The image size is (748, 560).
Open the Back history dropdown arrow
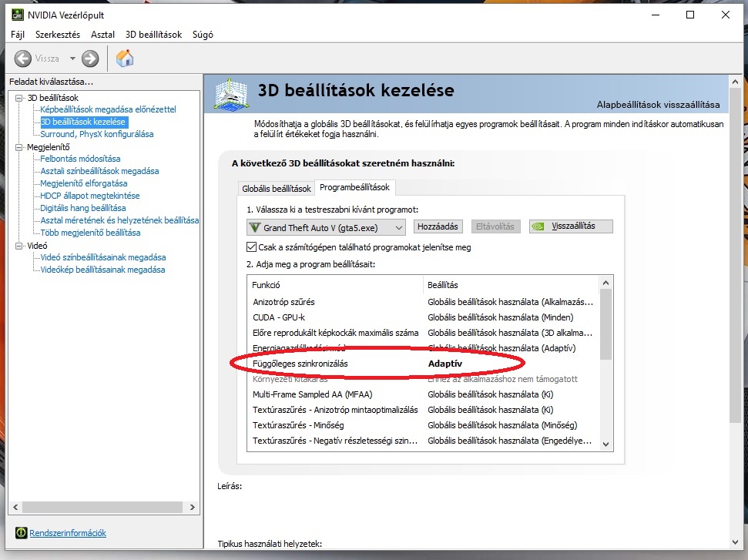72,59
